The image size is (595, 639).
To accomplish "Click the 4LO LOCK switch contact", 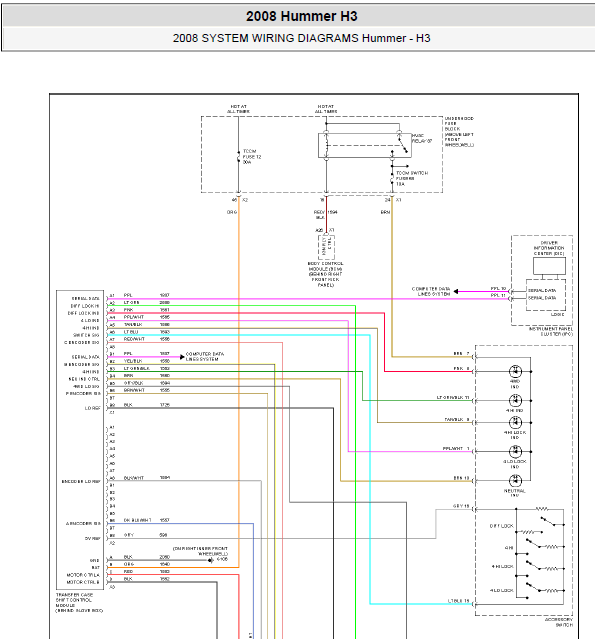I will [534, 588].
